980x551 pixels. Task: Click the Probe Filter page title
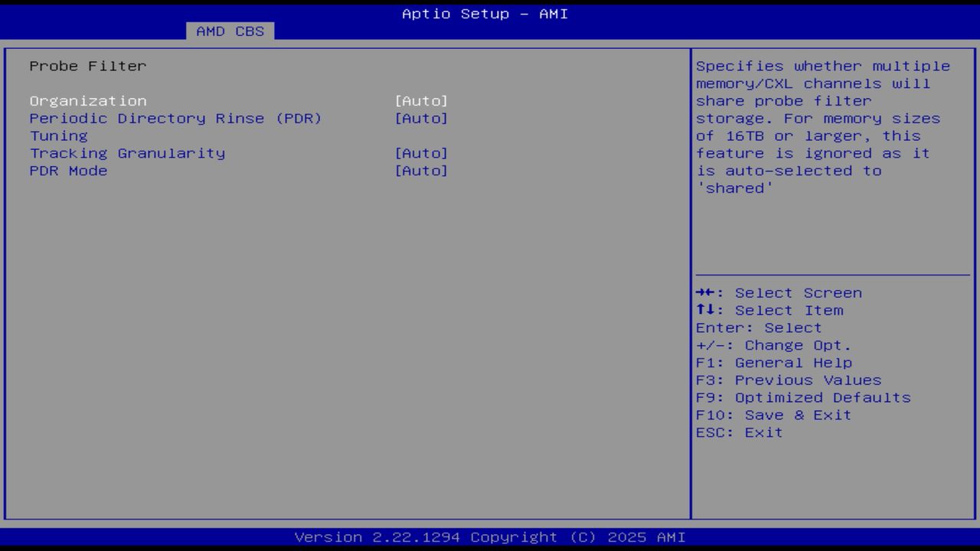87,66
